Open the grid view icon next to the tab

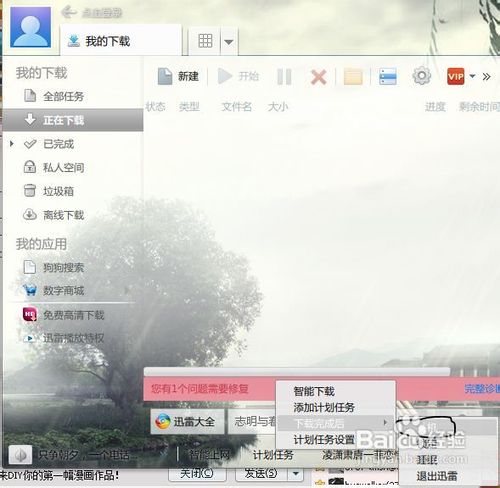[205, 41]
